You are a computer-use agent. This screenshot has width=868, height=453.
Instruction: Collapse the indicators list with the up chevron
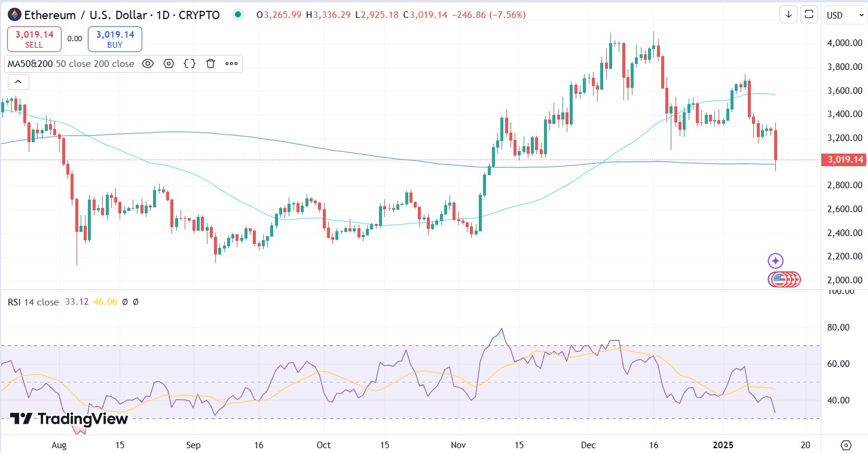[18, 81]
